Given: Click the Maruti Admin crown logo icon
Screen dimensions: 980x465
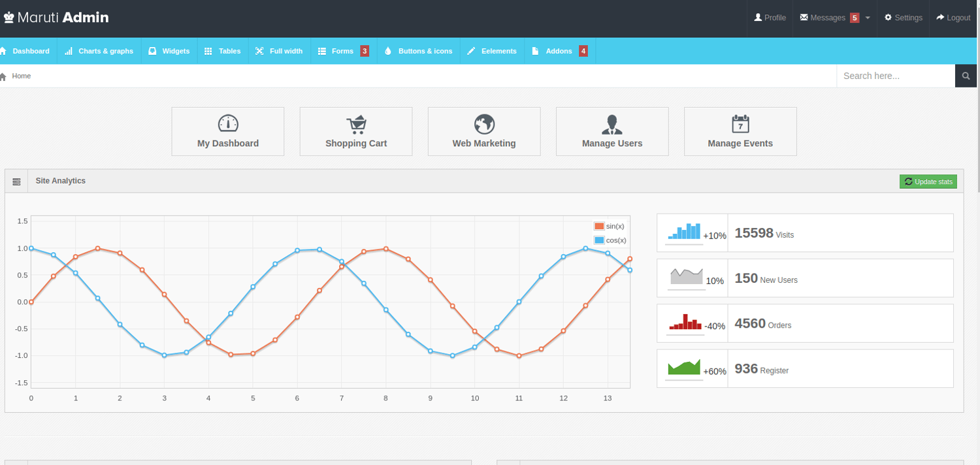Looking at the screenshot, I should (8, 18).
